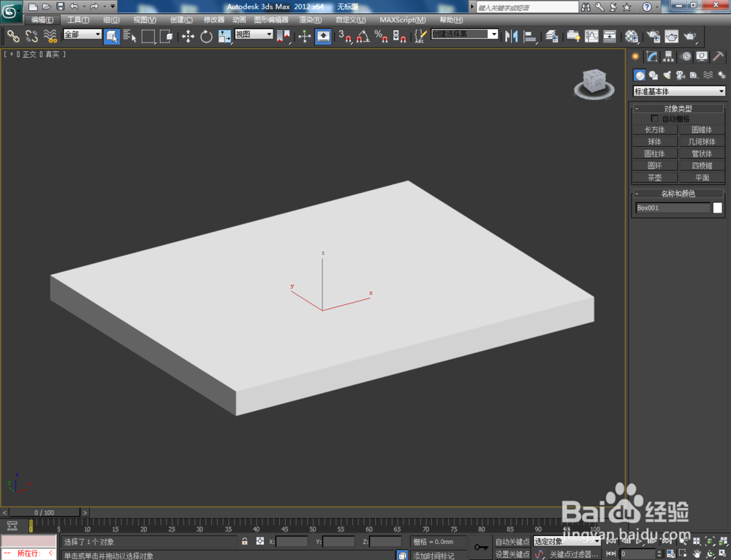Viewport: 731px width, 560px height.
Task: Click Bind to Space Warp icon
Action: [x=50, y=36]
